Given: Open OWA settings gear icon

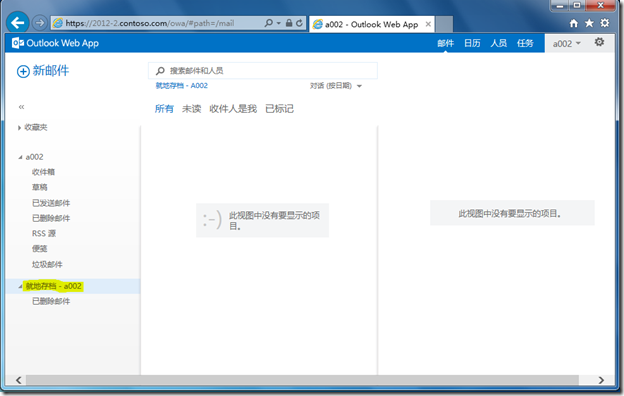Looking at the screenshot, I should 599,42.
